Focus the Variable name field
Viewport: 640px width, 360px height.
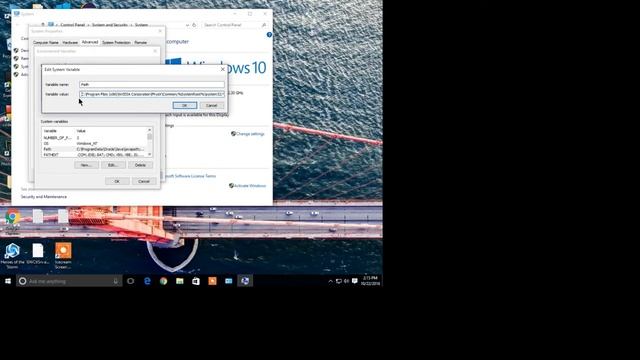click(152, 84)
